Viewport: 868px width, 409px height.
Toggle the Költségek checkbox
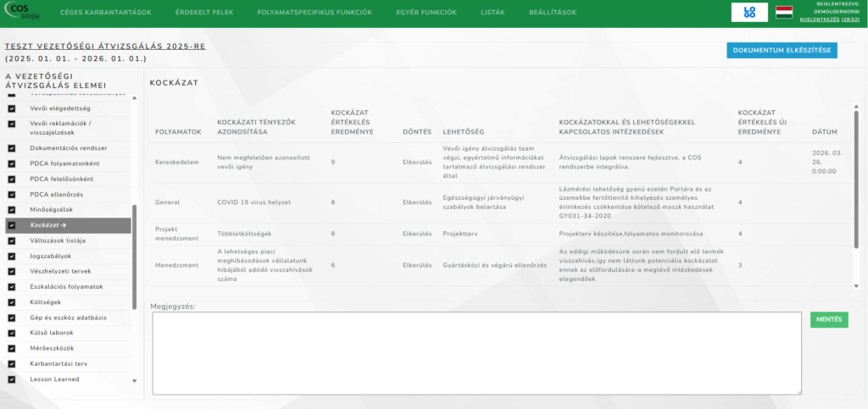point(12,302)
